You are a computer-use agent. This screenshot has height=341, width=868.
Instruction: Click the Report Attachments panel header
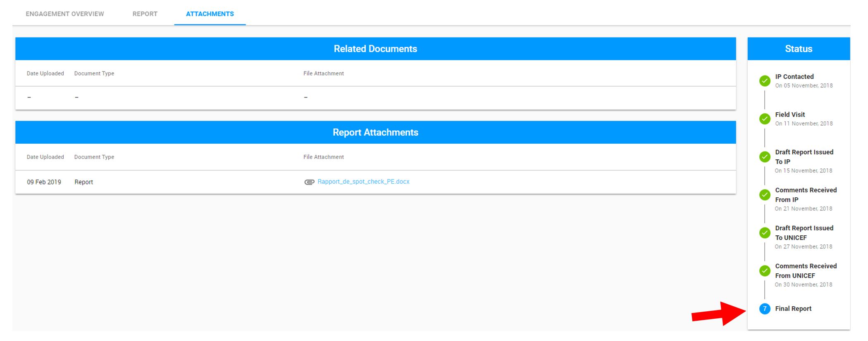coord(375,132)
